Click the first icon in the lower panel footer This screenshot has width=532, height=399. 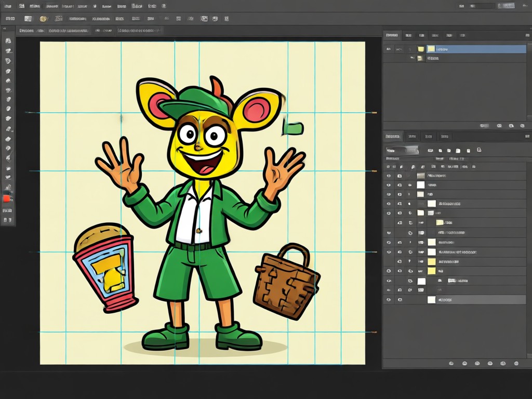tap(451, 363)
